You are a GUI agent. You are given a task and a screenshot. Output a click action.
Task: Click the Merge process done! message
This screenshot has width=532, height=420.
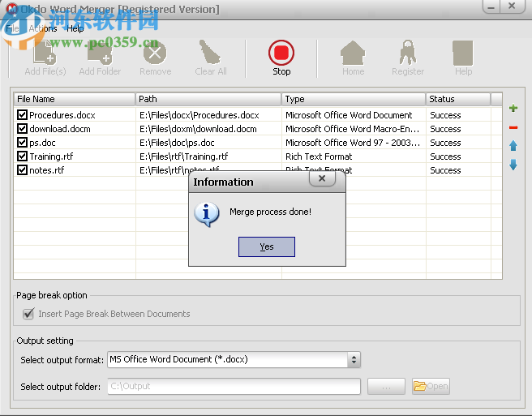click(270, 212)
